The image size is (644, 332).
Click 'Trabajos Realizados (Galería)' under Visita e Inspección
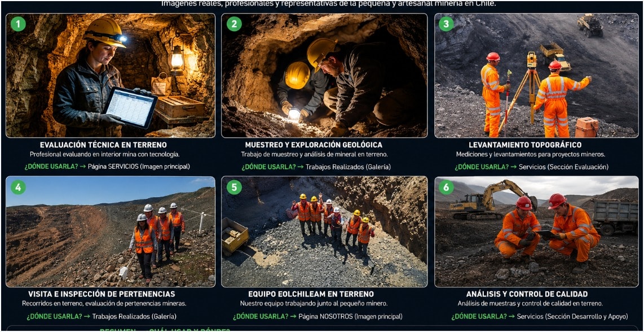coord(134,316)
